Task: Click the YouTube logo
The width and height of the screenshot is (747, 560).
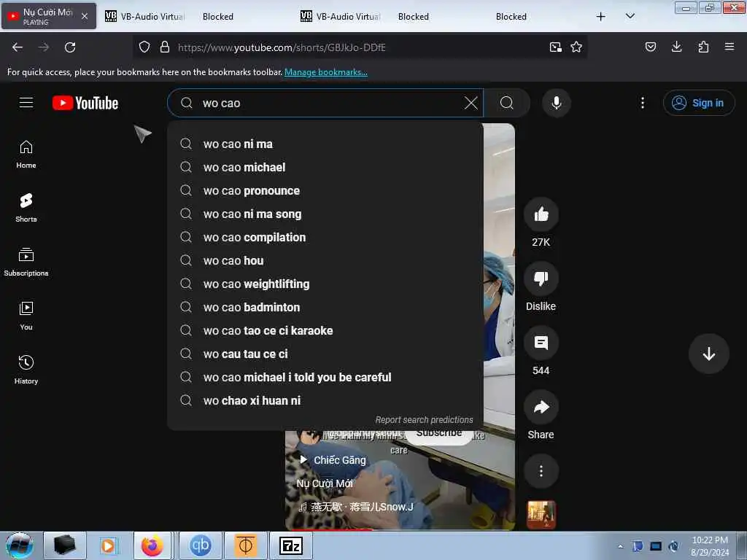Action: 85,103
